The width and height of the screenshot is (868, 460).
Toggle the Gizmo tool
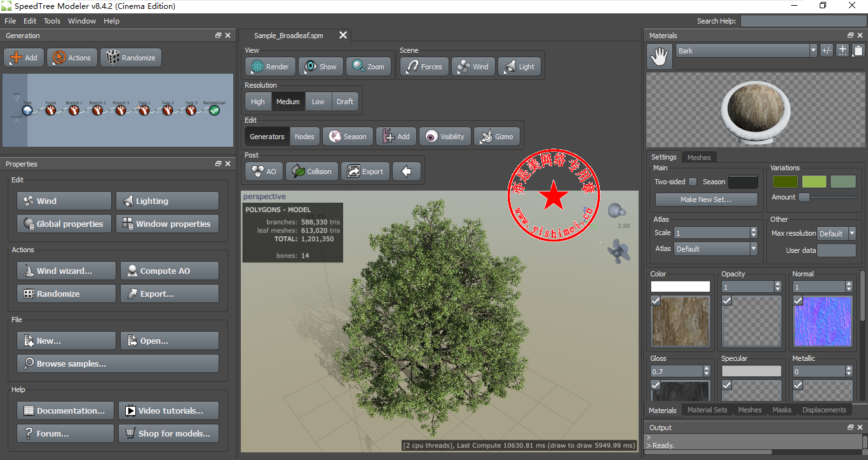click(x=498, y=137)
